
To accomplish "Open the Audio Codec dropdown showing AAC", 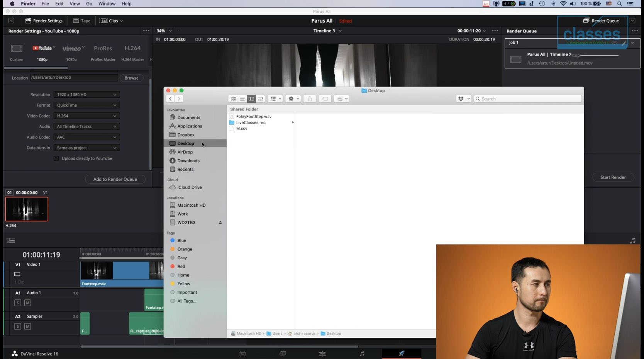I will coord(86,137).
